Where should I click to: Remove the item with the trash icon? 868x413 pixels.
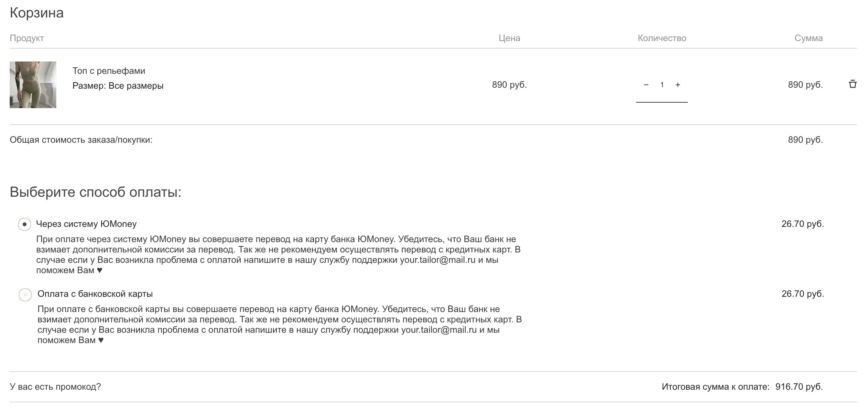coord(852,84)
